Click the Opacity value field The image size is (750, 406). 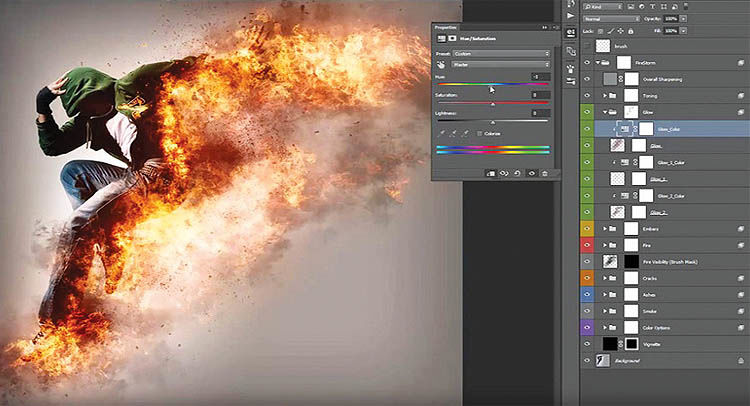(x=671, y=19)
